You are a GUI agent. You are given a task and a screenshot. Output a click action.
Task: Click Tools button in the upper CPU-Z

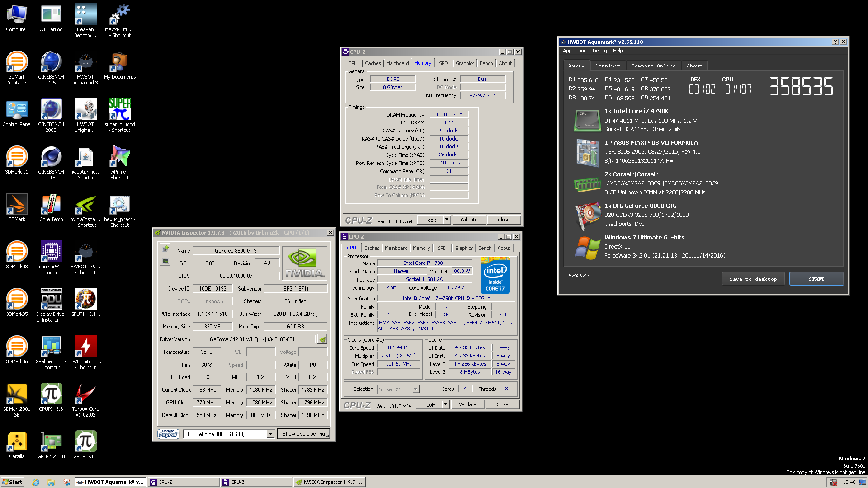coord(430,220)
